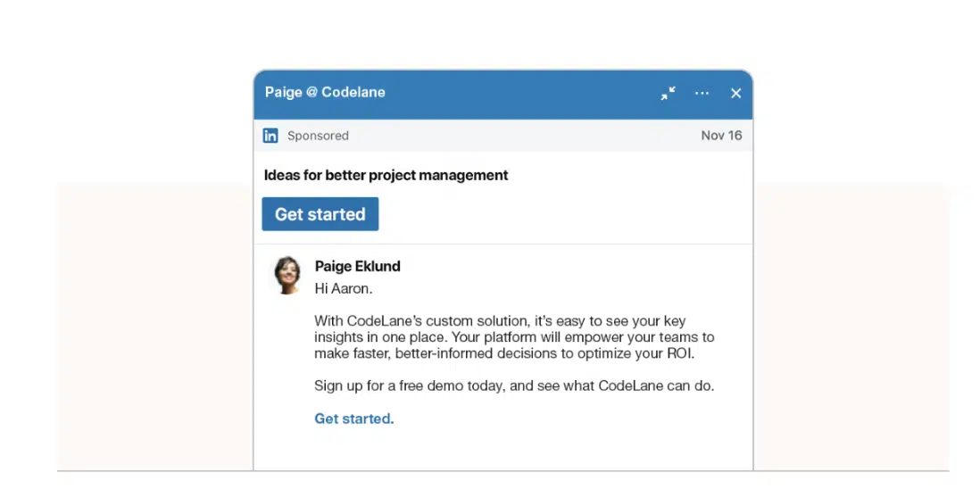Click the paragraph starting With CodeLane's custom solution
The height and width of the screenshot is (489, 980).
click(514, 337)
